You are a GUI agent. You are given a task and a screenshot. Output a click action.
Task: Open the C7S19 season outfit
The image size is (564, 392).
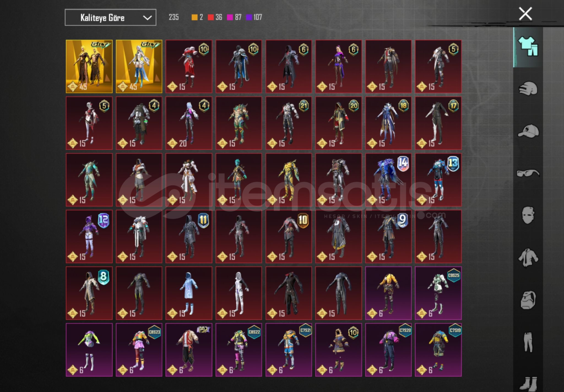tap(438, 350)
